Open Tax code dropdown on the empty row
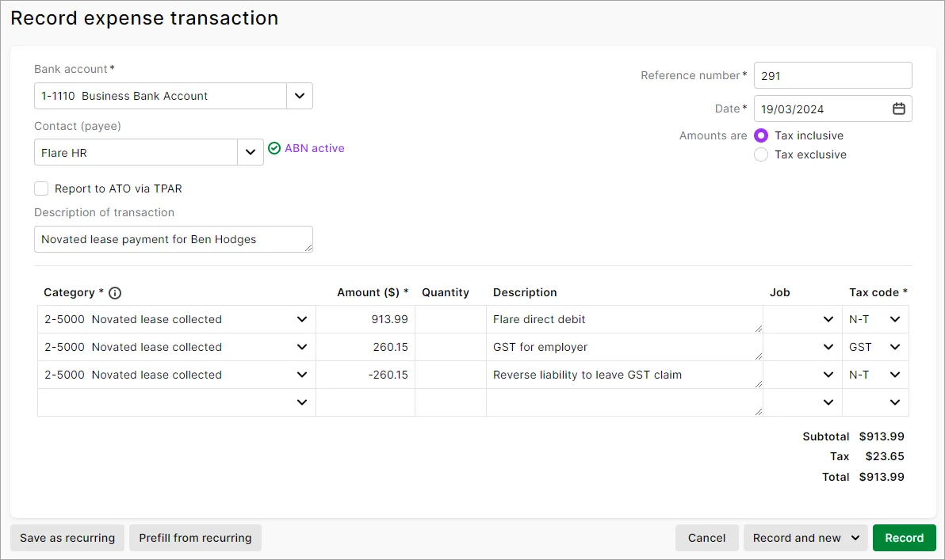Image resolution: width=945 pixels, height=560 pixels. [x=895, y=402]
